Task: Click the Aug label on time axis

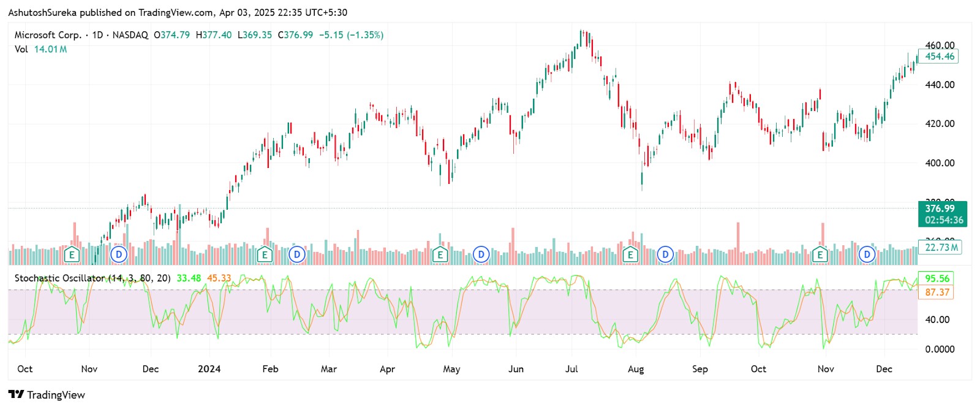Action: tap(636, 369)
